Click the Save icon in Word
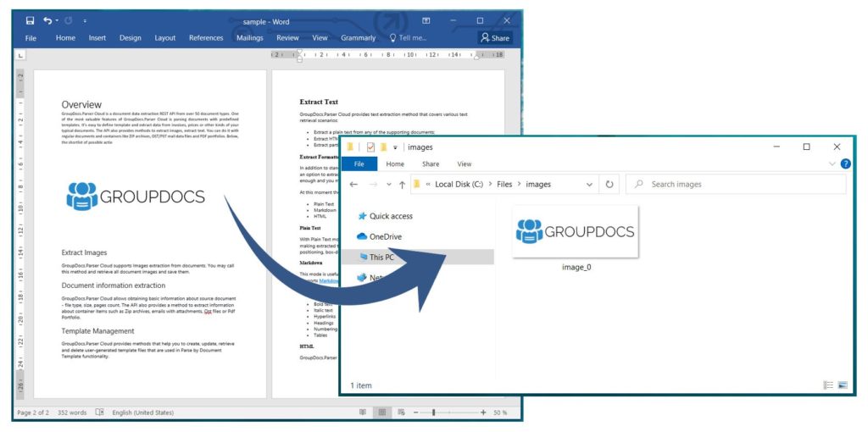This screenshot has width=868, height=432. [x=30, y=21]
